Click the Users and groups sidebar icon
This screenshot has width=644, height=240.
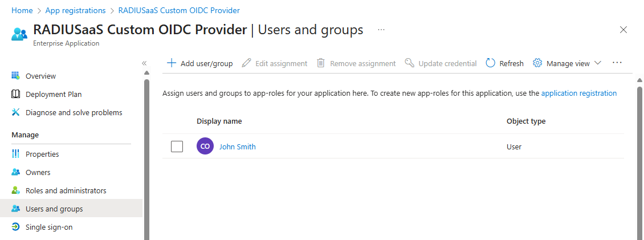pyautogui.click(x=15, y=208)
